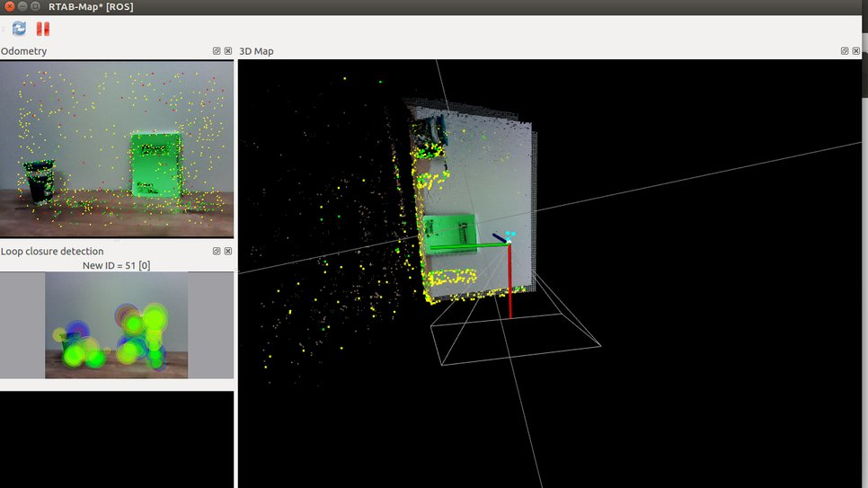
Task: Click the New ID = 51 label
Action: pos(116,265)
